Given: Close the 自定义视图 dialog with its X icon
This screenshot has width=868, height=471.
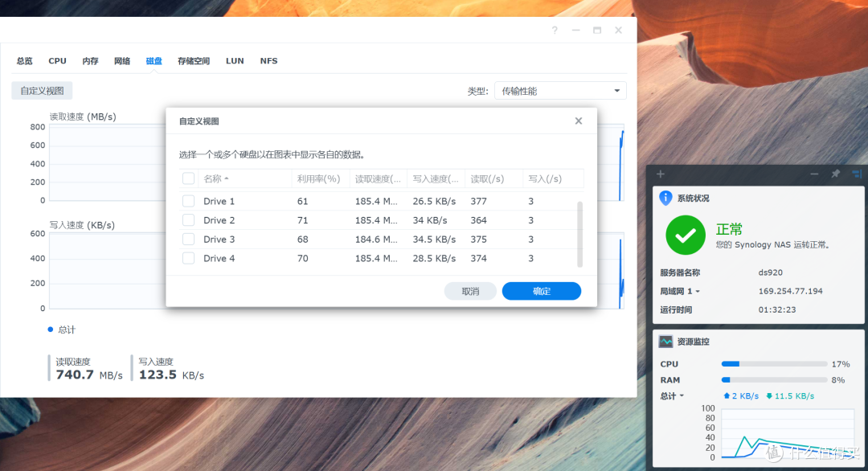Looking at the screenshot, I should point(578,121).
